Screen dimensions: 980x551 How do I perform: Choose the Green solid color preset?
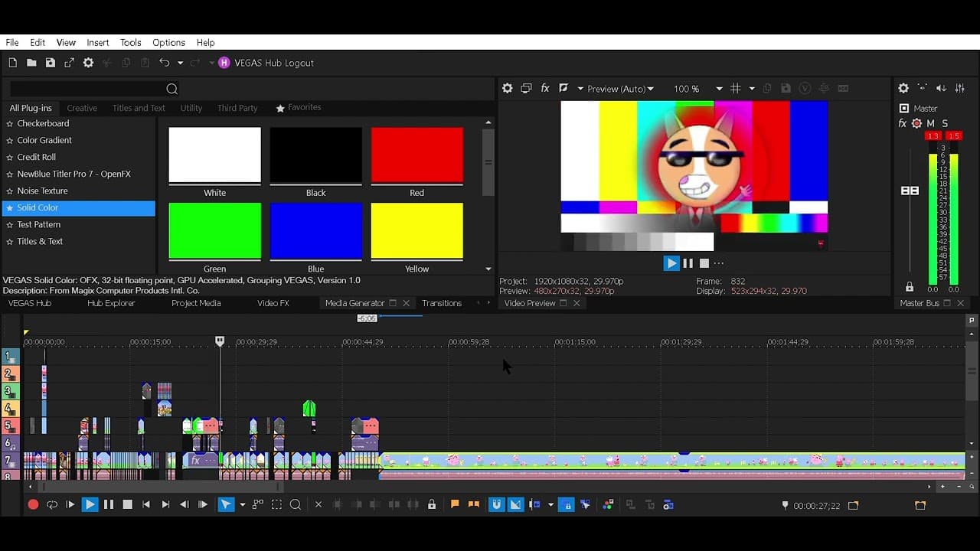click(214, 230)
